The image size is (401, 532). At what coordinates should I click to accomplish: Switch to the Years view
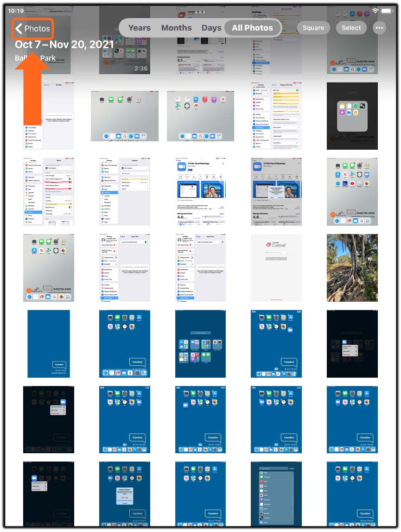(139, 28)
